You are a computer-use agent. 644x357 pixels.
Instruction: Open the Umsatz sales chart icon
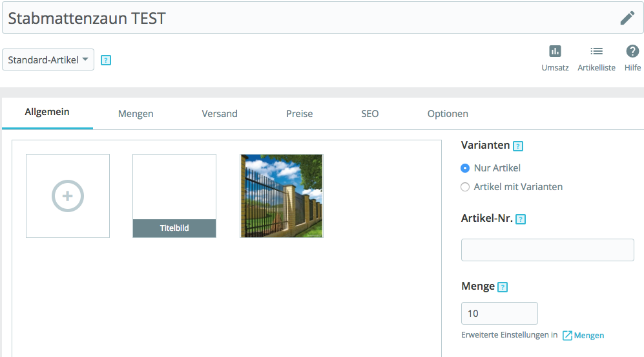coord(555,52)
